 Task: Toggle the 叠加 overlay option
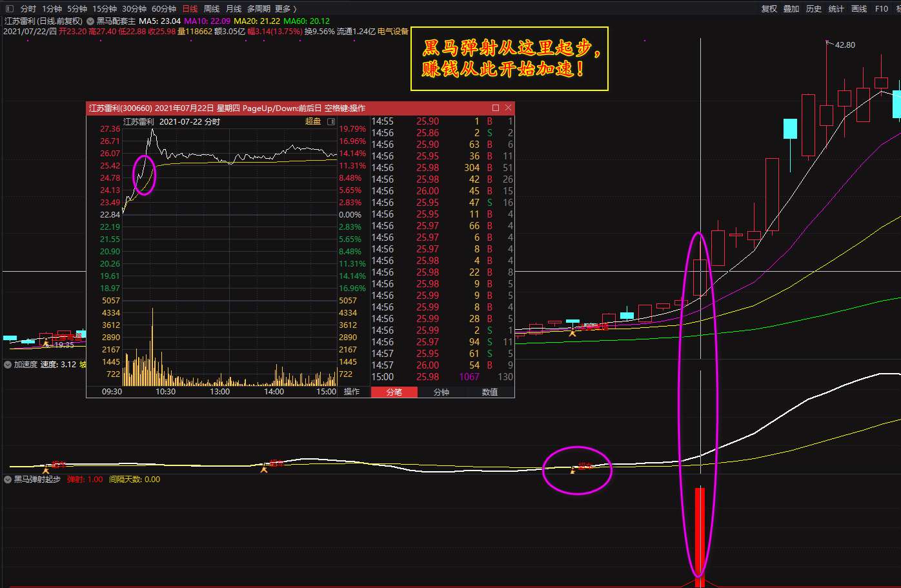point(791,8)
